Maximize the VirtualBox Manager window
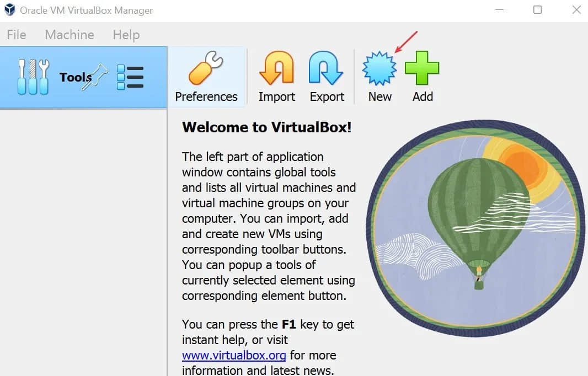588x376 pixels. point(537,10)
